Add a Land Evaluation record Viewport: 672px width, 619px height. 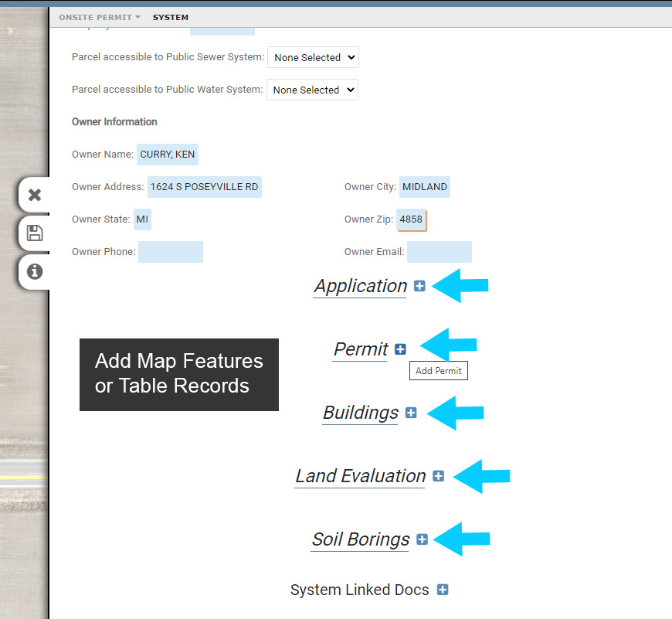point(439,476)
